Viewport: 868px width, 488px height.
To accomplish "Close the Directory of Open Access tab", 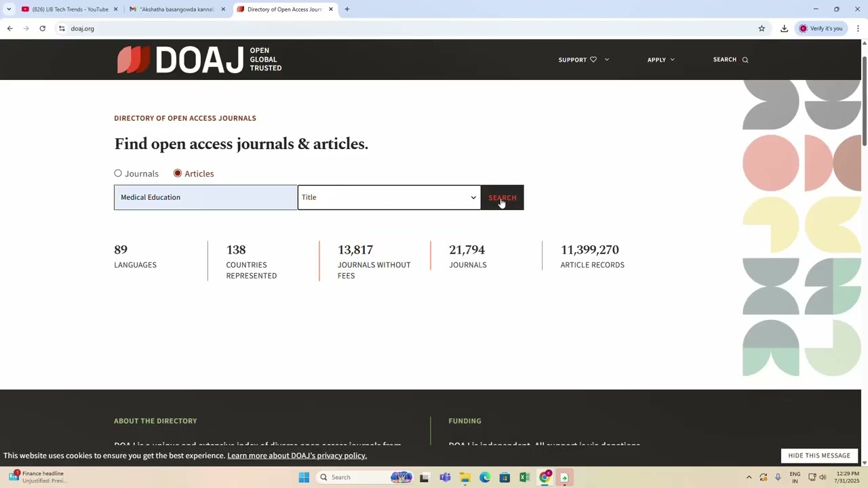I will pos(331,9).
